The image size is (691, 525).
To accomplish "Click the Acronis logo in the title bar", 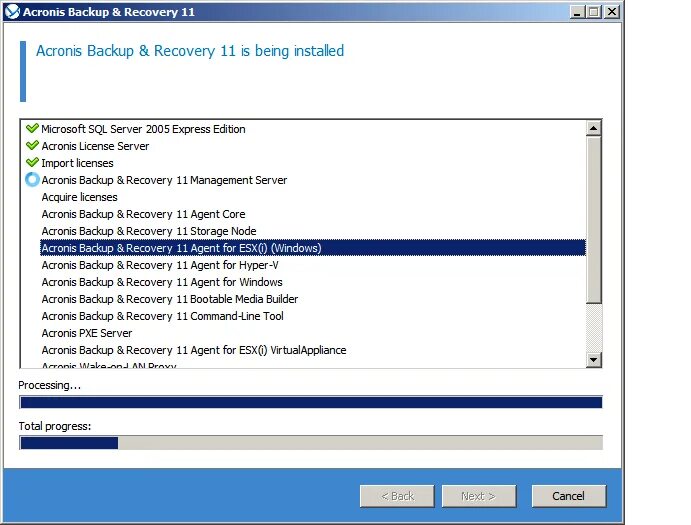I will coord(12,11).
